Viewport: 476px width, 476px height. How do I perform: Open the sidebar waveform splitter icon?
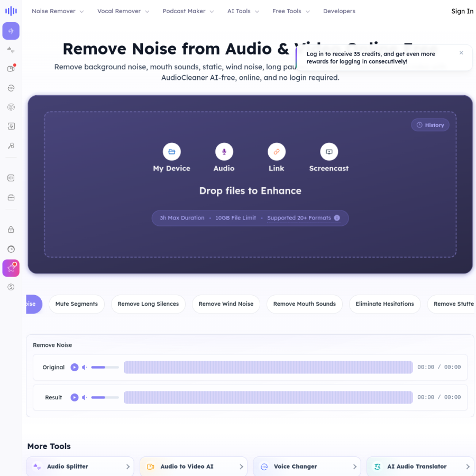[x=11, y=50]
